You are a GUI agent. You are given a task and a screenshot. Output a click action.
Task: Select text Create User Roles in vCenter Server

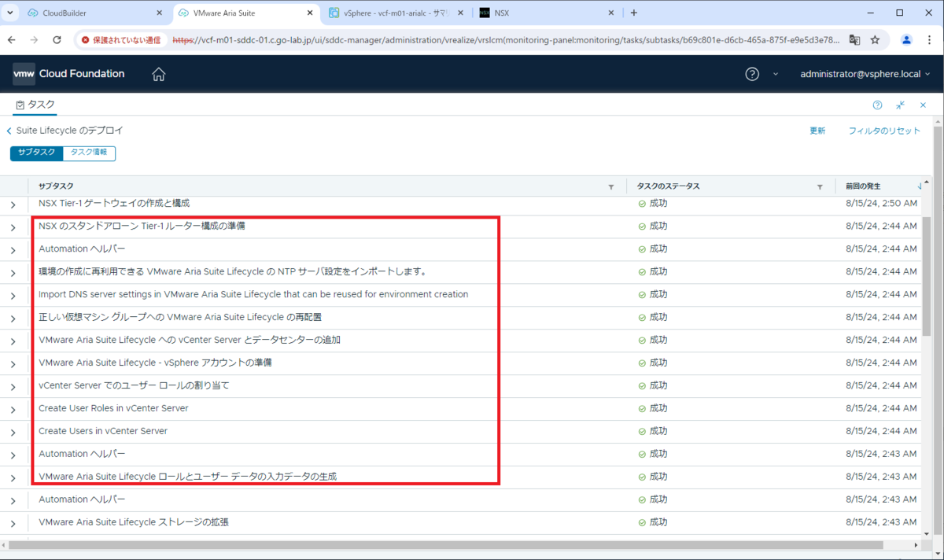pos(113,408)
